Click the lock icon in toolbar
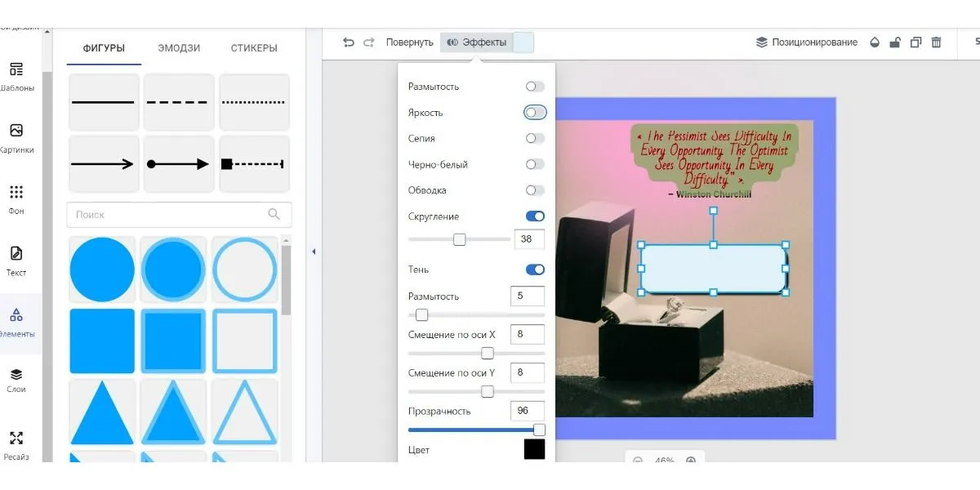 coord(895,42)
